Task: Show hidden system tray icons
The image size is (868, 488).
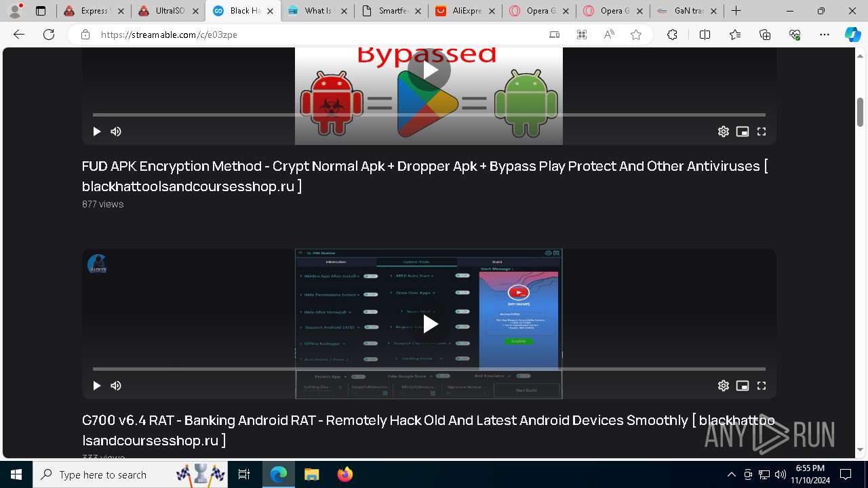Action: point(731,474)
